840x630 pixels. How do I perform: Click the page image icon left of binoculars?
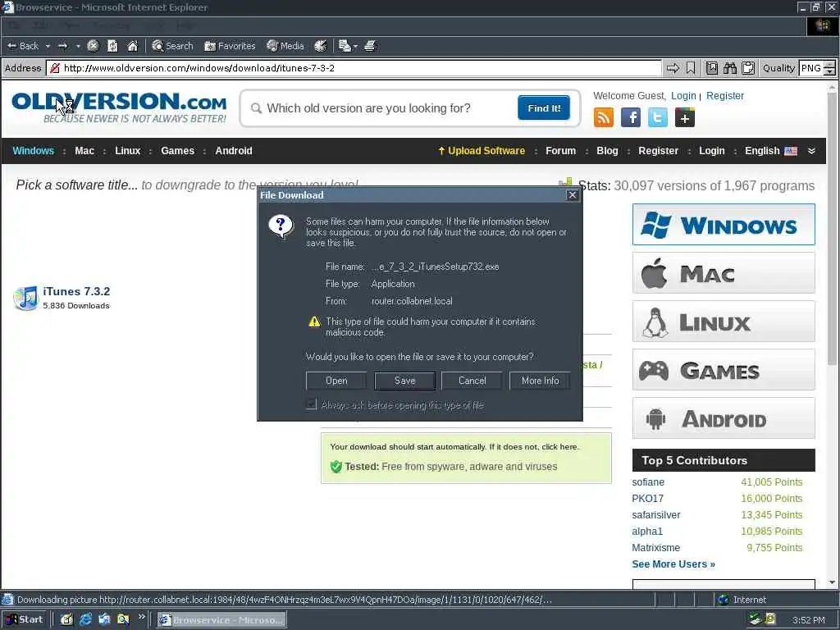click(711, 68)
